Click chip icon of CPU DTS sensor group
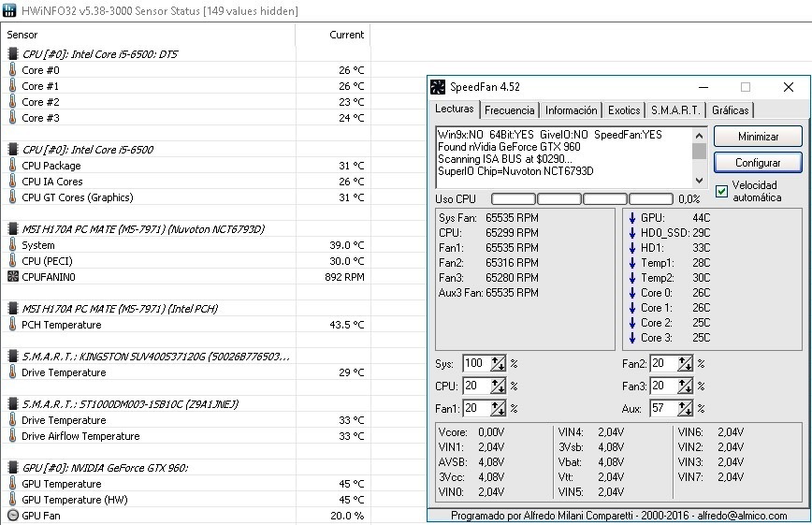 click(x=13, y=53)
